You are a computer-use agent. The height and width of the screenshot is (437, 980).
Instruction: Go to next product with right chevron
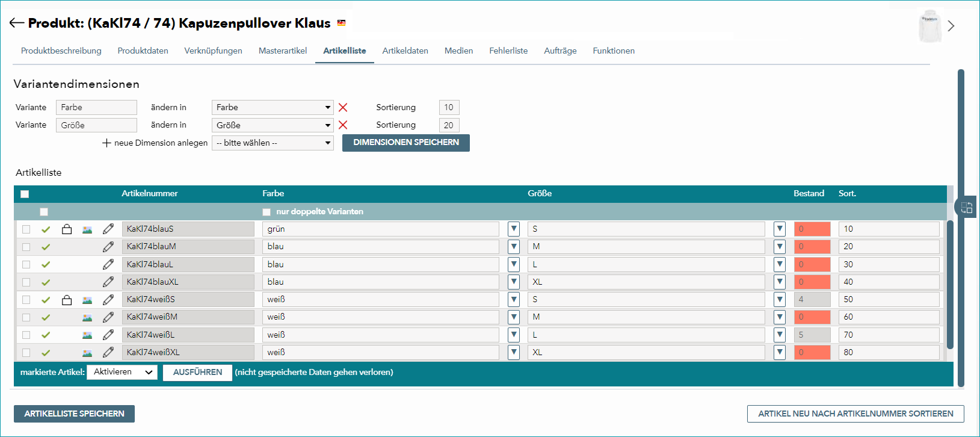click(x=951, y=26)
